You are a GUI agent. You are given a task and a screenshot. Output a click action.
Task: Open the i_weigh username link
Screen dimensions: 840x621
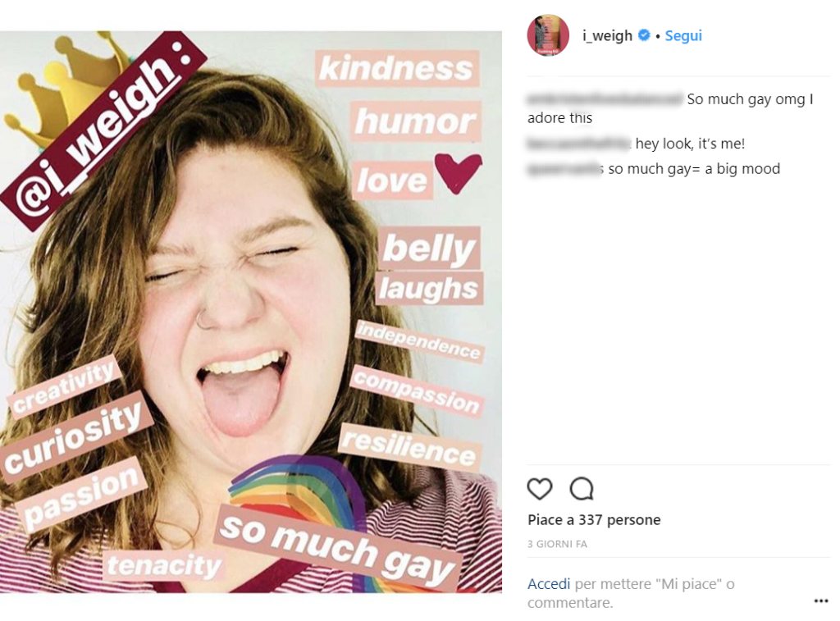tap(607, 35)
